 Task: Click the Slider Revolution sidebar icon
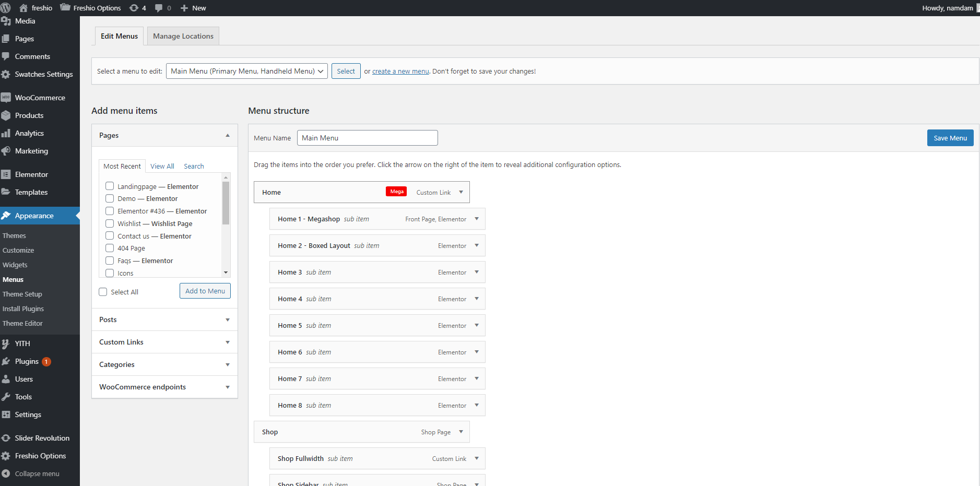point(6,438)
